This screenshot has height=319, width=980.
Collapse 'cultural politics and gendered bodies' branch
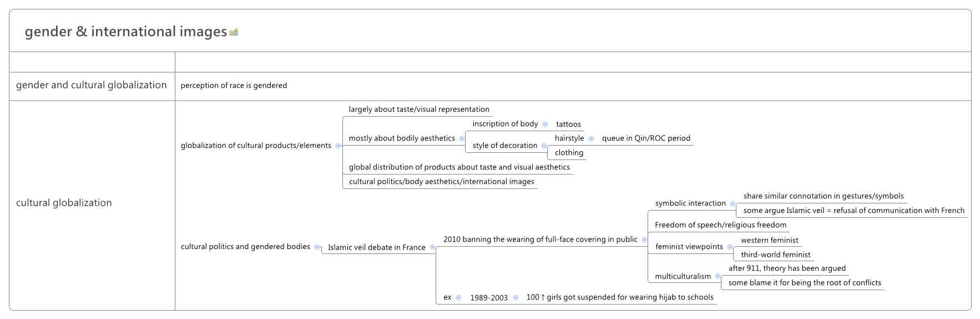point(317,247)
